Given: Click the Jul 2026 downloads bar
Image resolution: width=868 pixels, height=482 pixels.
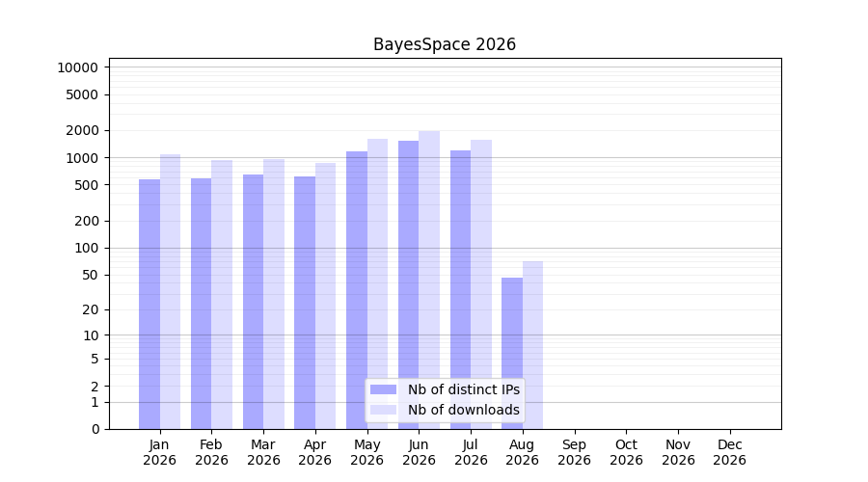Looking at the screenshot, I should point(481,284).
